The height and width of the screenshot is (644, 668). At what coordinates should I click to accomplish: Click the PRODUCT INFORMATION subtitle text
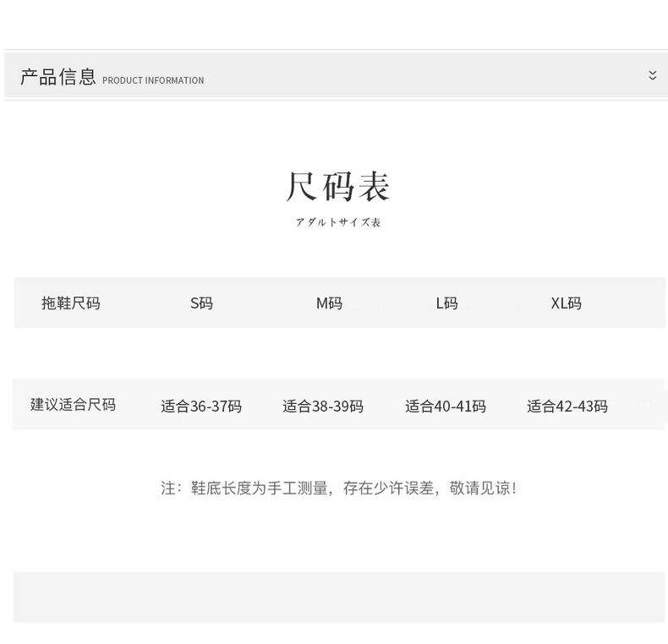[x=153, y=80]
